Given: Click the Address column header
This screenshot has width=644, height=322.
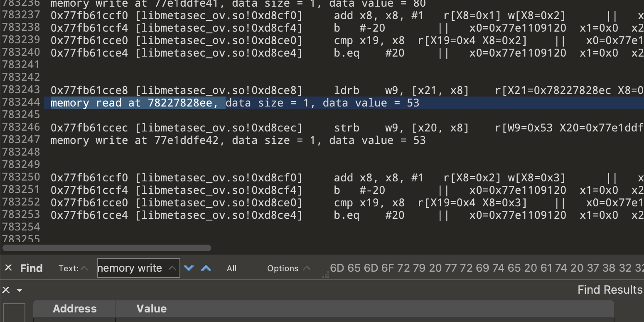Looking at the screenshot, I should 74,309.
